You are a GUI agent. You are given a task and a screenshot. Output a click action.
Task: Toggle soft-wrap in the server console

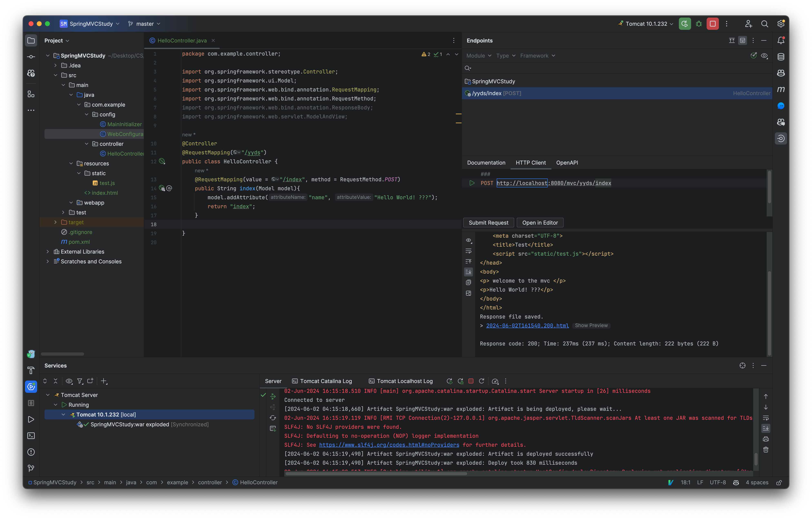point(766,418)
